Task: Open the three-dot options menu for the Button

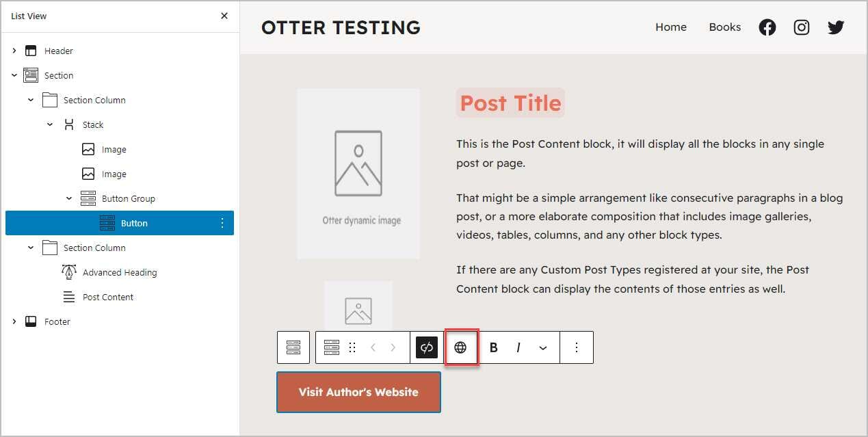Action: click(577, 347)
